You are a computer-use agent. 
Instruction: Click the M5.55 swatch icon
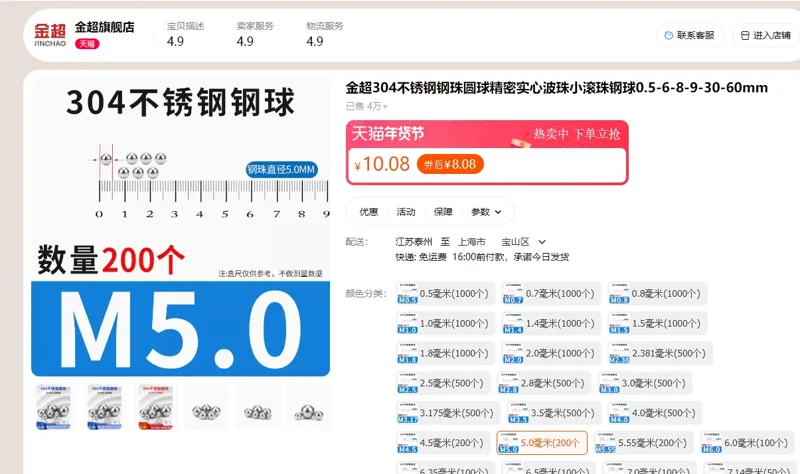606,443
